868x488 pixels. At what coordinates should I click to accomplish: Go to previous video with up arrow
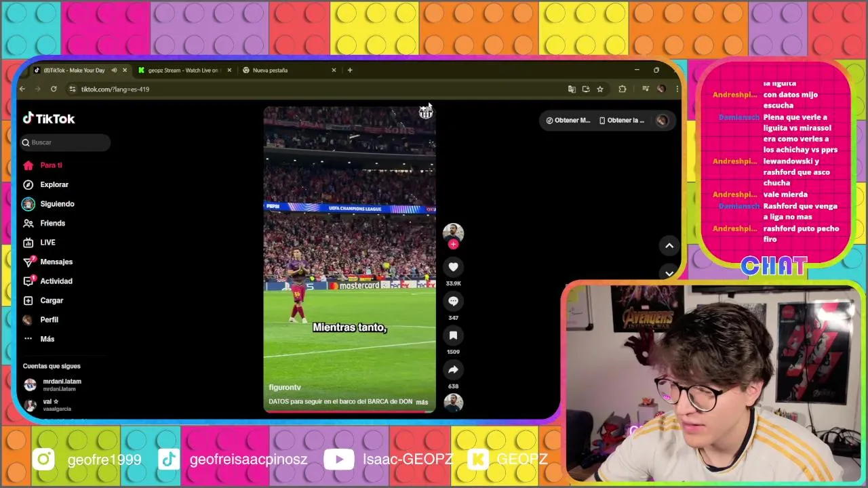click(x=669, y=246)
